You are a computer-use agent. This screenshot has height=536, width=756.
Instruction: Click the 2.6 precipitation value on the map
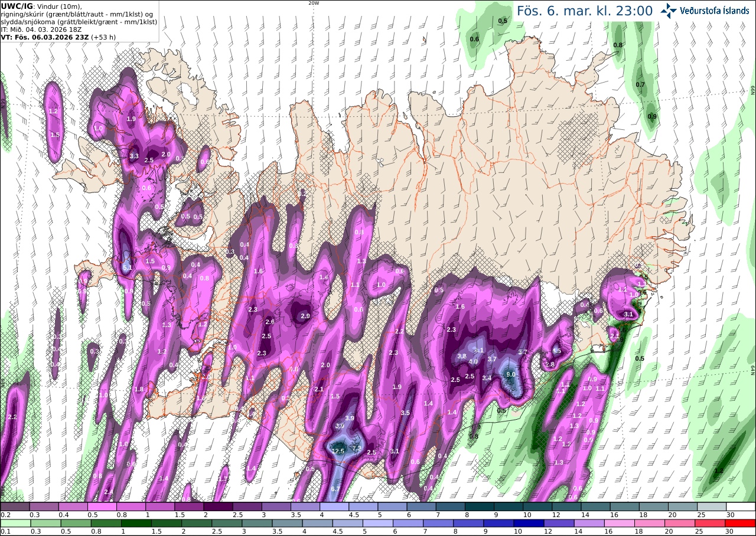[x=271, y=322]
